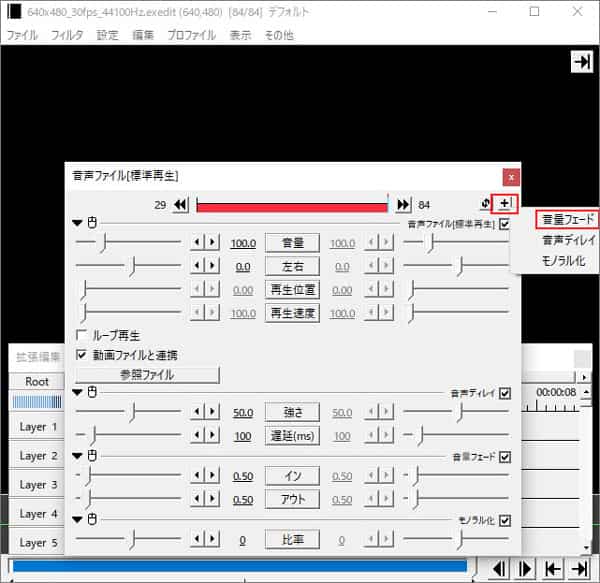The width and height of the screenshot is (600, 583).
Task: Open the 設定 menu
Action: click(107, 35)
